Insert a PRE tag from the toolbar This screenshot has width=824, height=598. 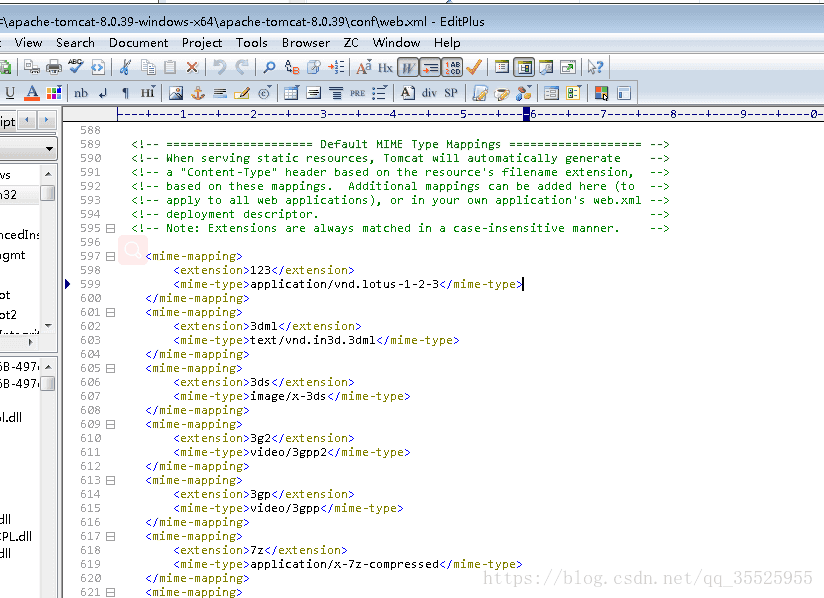(x=357, y=93)
